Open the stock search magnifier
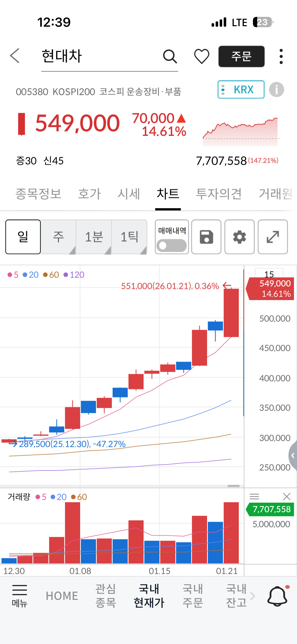297x644 pixels. [170, 56]
